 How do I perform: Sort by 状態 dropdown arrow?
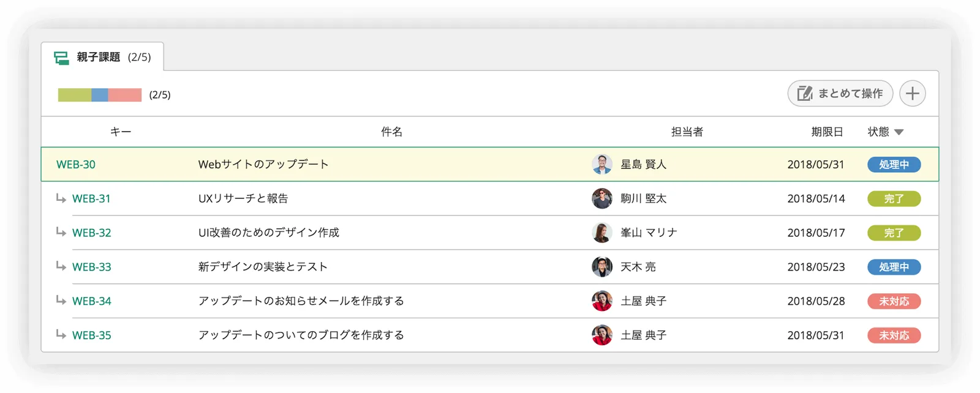click(899, 132)
